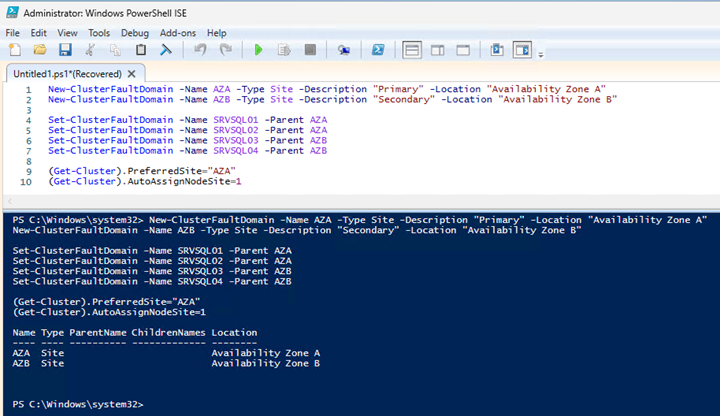Click Availability Zone A in console output
This screenshot has width=720, height=416.
pyautogui.click(x=265, y=353)
